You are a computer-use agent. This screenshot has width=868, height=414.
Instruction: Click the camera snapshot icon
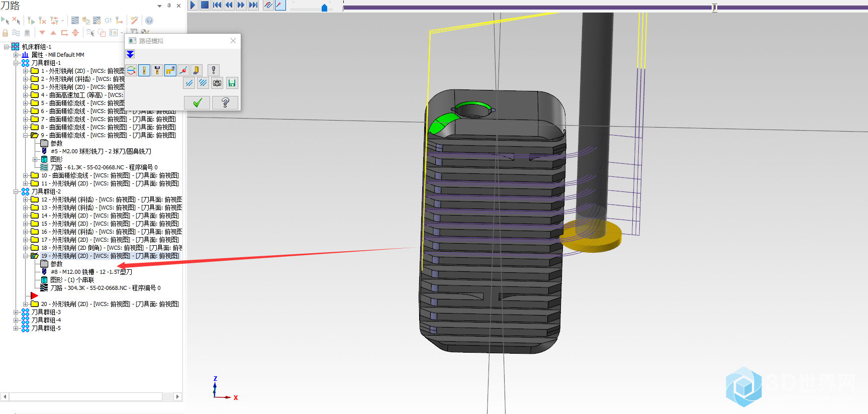[217, 83]
